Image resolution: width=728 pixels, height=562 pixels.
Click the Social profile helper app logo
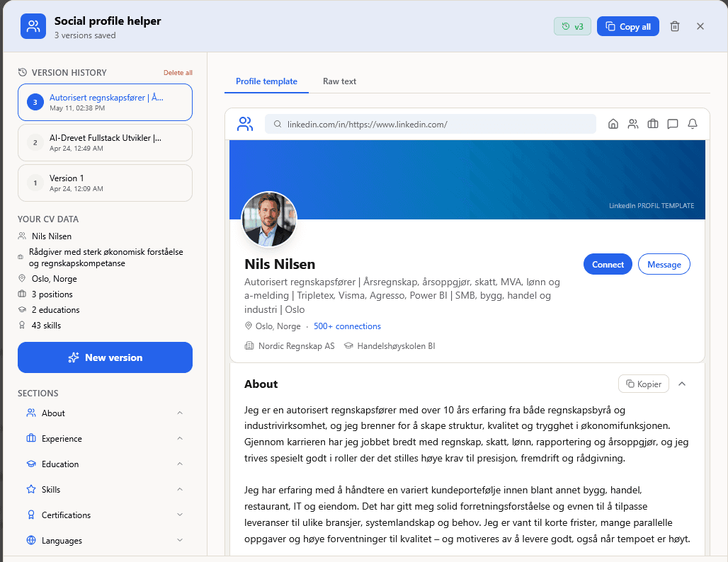(33, 26)
